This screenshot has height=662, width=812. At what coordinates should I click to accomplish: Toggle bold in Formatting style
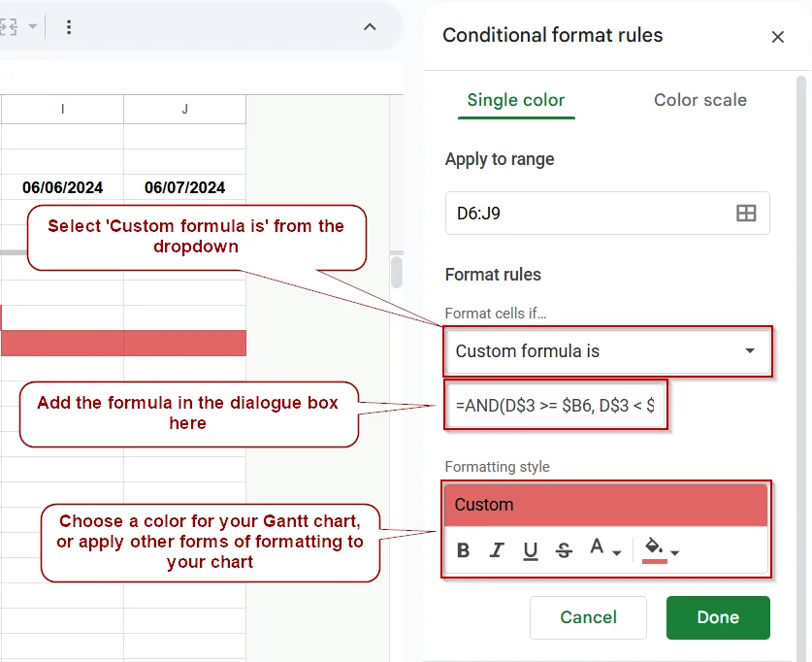pyautogui.click(x=464, y=550)
